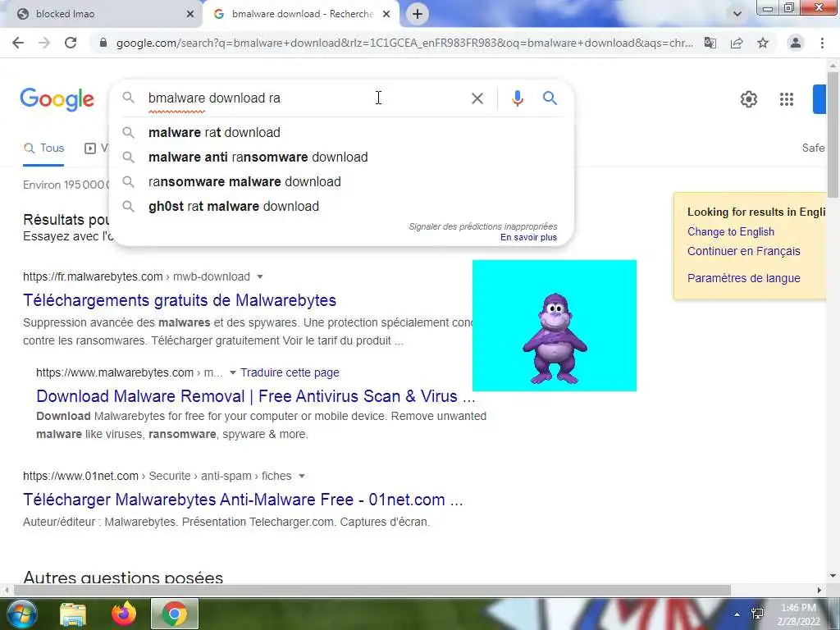Start voice search with microphone icon

coord(517,98)
